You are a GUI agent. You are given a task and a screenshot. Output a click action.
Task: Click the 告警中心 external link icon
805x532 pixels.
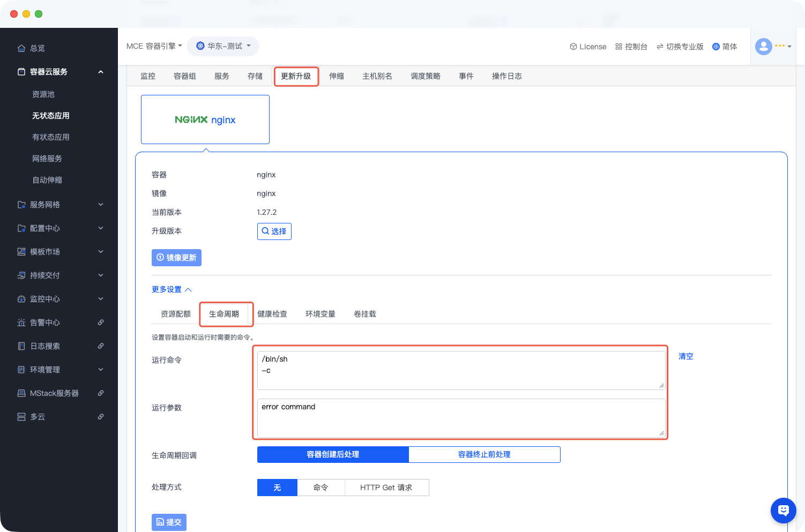101,323
